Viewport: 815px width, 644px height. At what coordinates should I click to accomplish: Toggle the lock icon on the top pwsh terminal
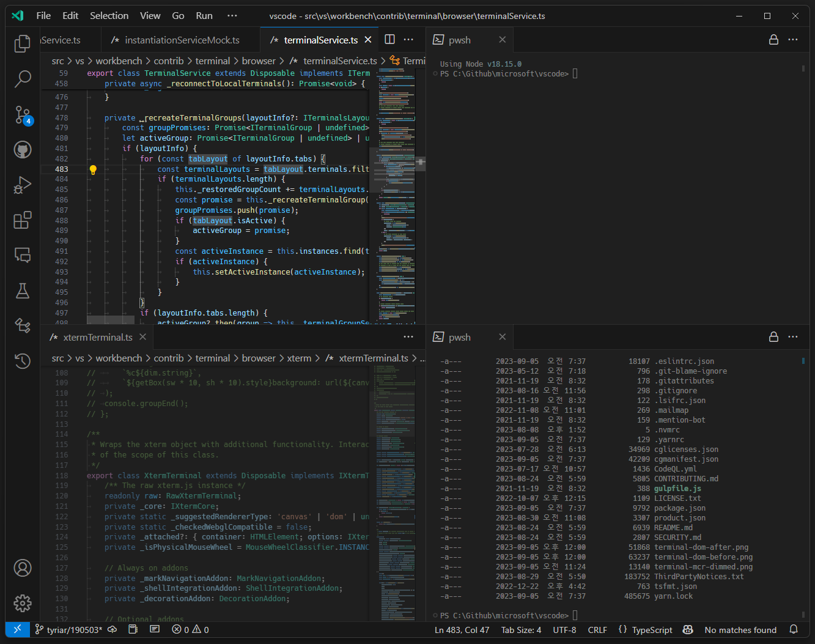pyautogui.click(x=773, y=39)
